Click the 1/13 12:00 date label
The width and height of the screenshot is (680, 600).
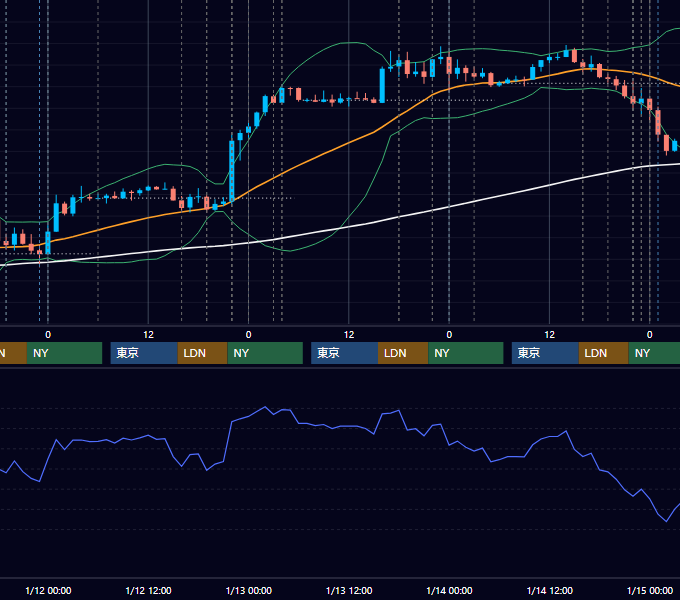tap(349, 590)
